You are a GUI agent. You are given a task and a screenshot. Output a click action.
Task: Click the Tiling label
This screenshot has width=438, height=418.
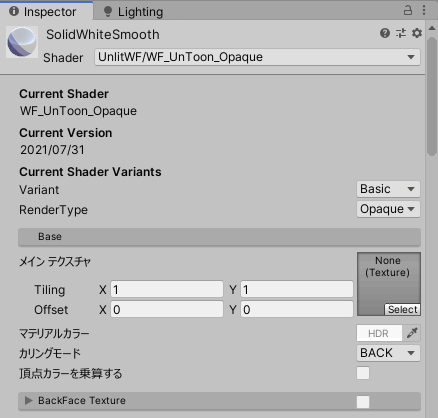pyautogui.click(x=50, y=290)
